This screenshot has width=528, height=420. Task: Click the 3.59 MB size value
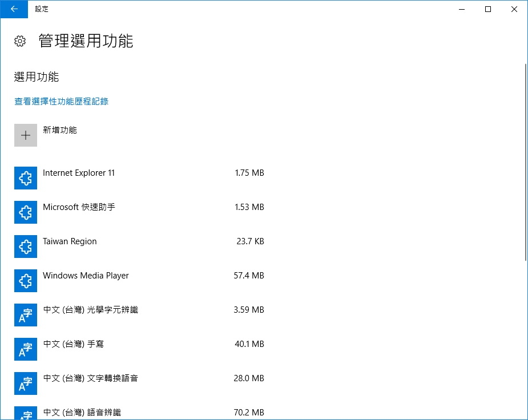click(x=249, y=310)
